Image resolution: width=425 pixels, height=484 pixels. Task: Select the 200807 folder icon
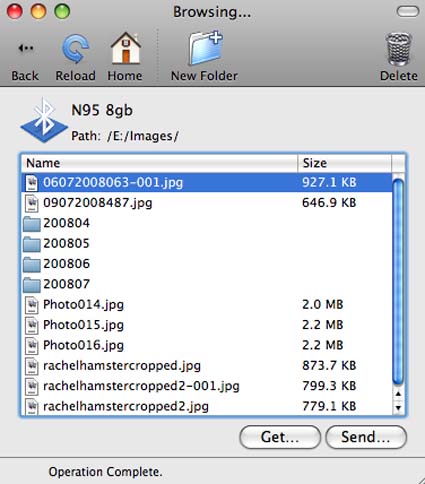32,285
